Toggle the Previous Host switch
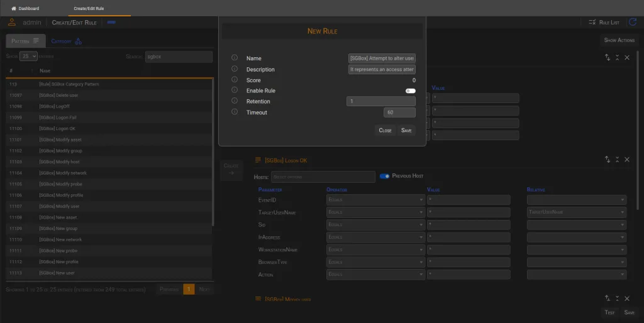This screenshot has height=323, width=644. 384,176
